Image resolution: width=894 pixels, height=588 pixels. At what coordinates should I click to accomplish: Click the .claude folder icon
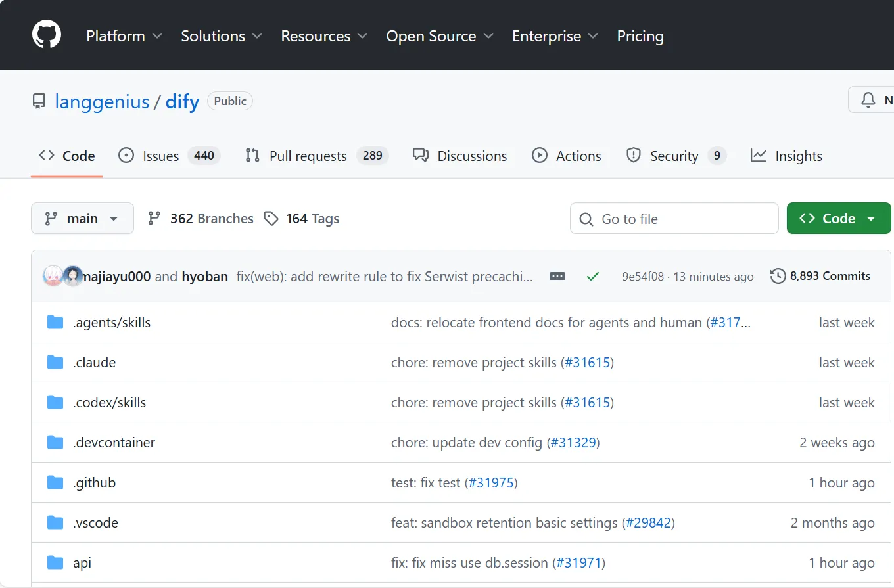point(55,363)
